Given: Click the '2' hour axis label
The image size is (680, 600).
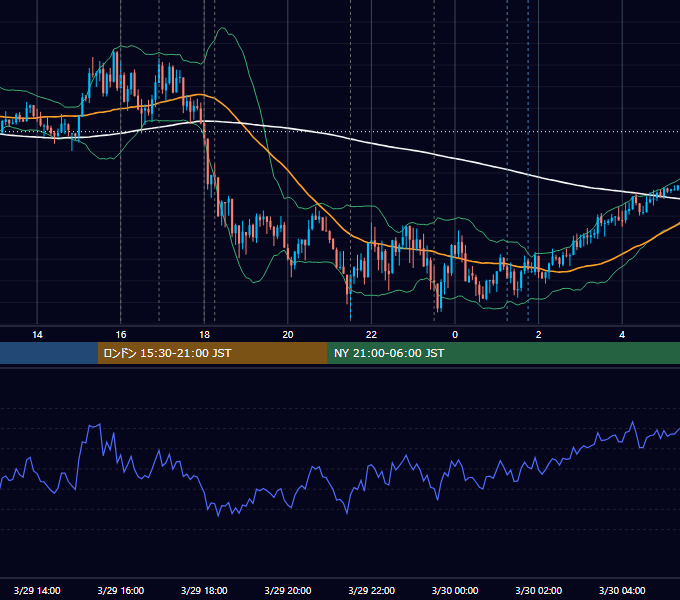Looking at the screenshot, I should [x=539, y=335].
